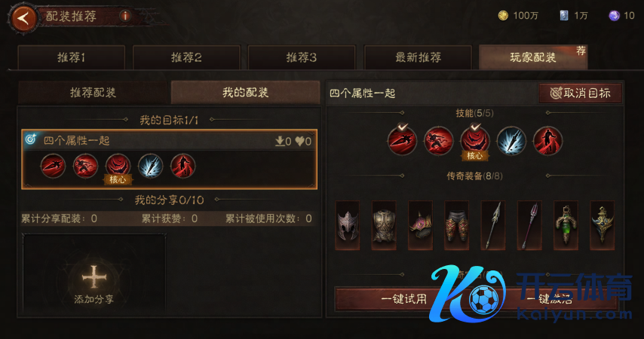Select the pants legendary equipment slot
Image resolution: width=644 pixels, height=339 pixels.
pyautogui.click(x=456, y=225)
